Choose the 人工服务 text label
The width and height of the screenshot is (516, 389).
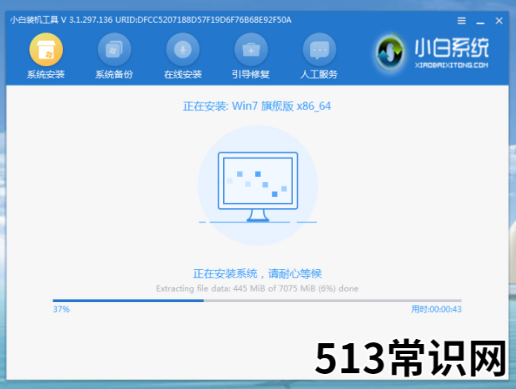[x=319, y=74]
